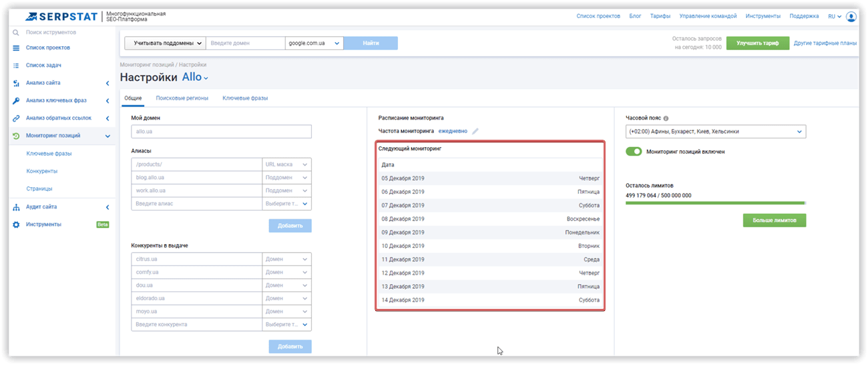The image size is (868, 365).
Task: Switch to the Ключевые фразы tab
Action: pos(245,98)
